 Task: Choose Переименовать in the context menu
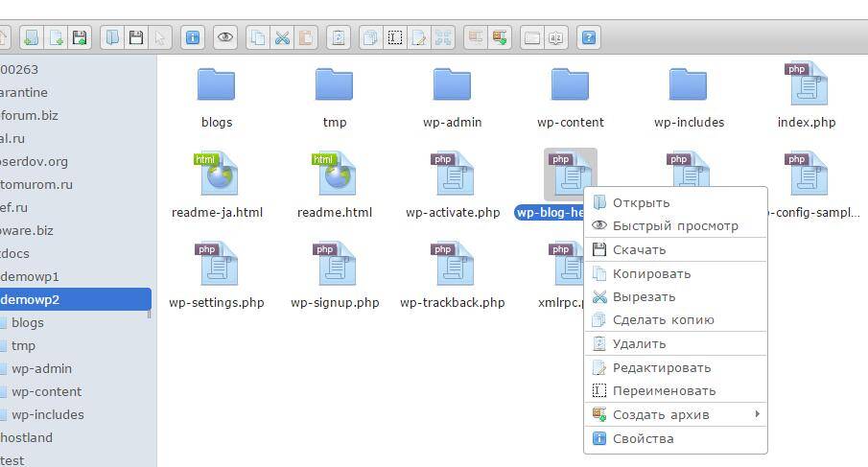click(675, 390)
